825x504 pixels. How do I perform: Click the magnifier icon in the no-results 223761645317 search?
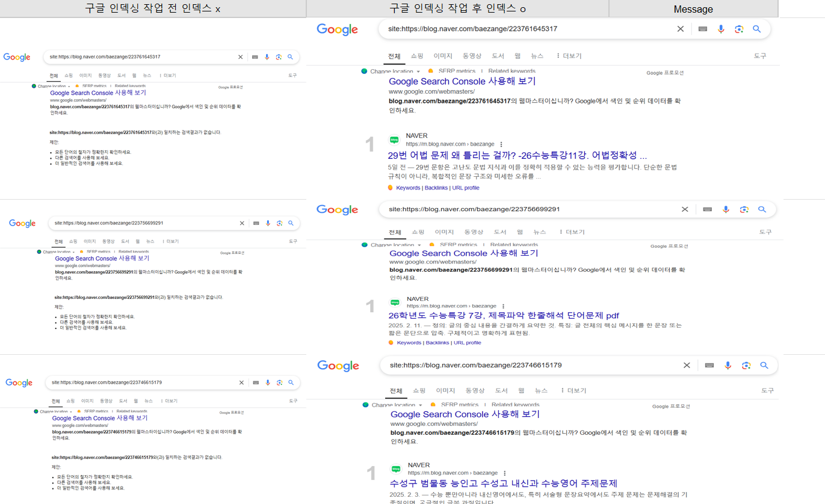coord(290,57)
